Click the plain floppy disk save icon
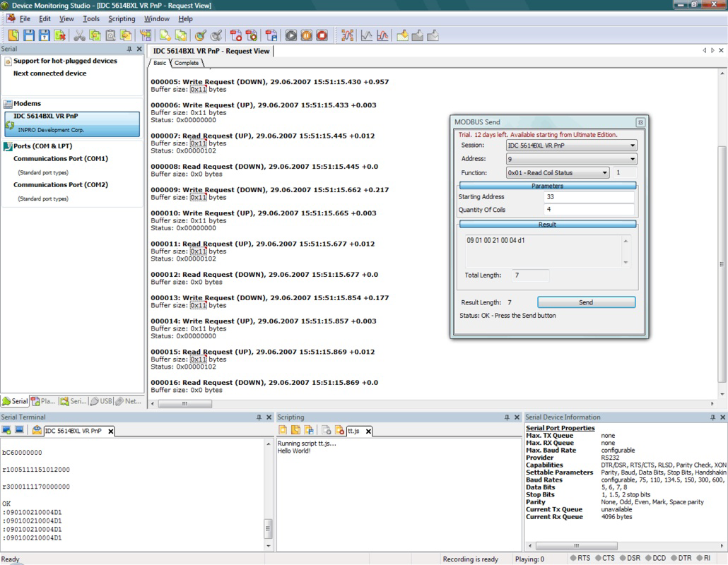Screen dimensions: 728x565 point(29,35)
